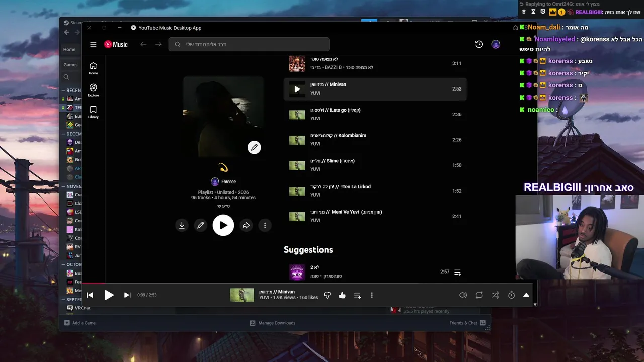The height and width of the screenshot is (362, 644).
Task: Open Friends & Chat in Steam
Action: click(x=467, y=323)
